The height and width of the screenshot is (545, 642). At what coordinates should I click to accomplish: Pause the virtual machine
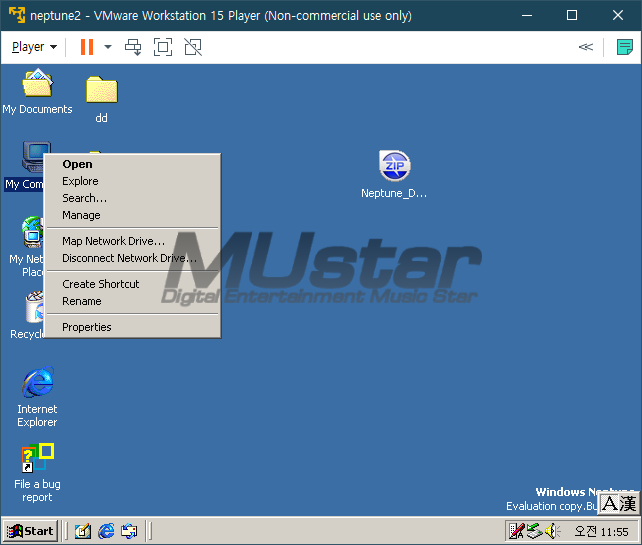click(87, 47)
